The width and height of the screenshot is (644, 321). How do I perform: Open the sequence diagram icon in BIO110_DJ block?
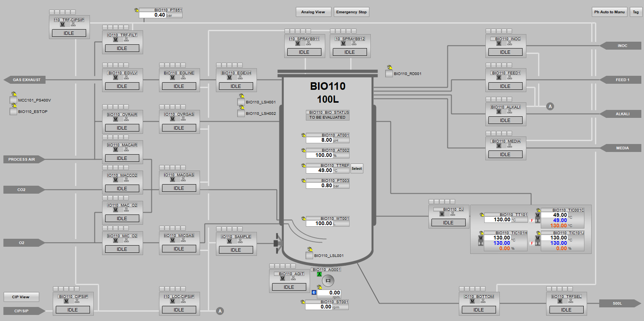452,214
